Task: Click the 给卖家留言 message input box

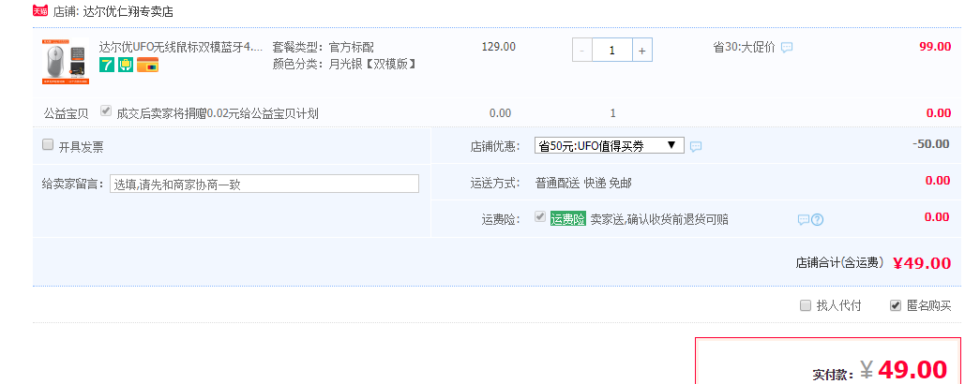Action: tap(264, 185)
